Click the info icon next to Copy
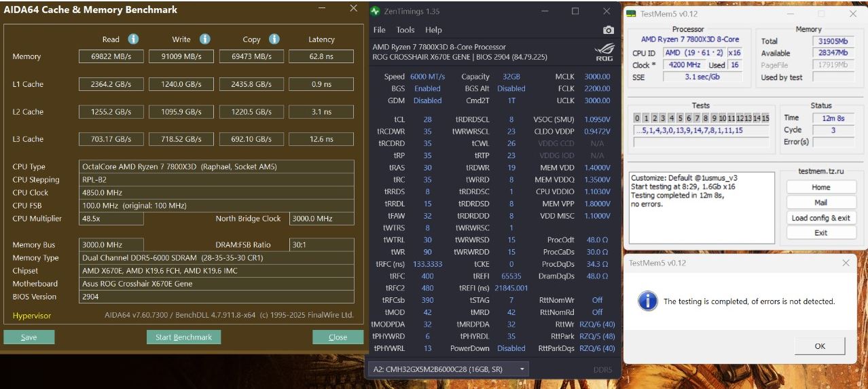The height and width of the screenshot is (389, 868). tap(274, 39)
